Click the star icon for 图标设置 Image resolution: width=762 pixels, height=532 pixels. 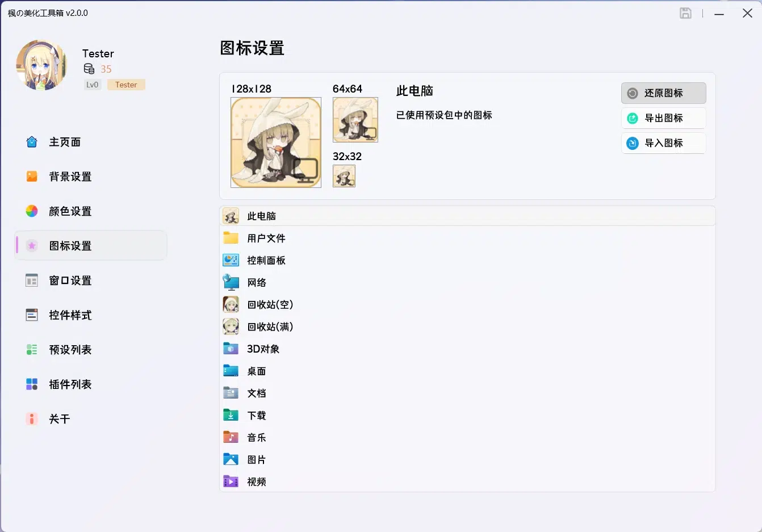[x=32, y=246]
